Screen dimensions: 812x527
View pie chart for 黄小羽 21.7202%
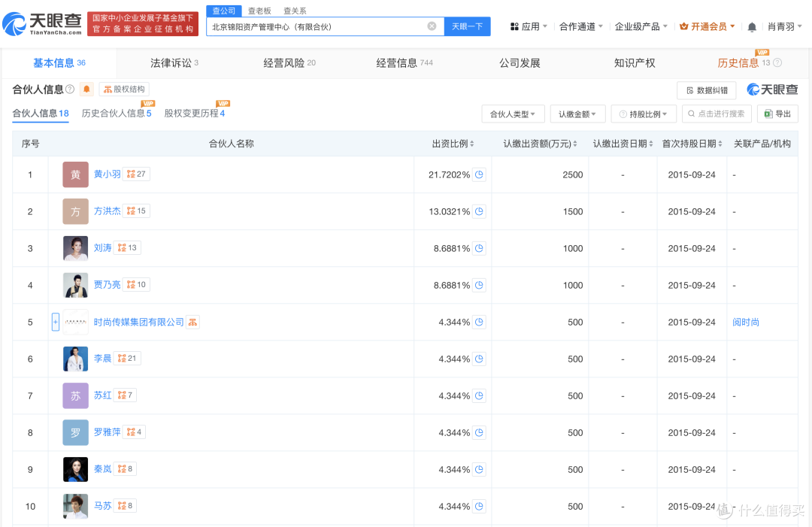pyautogui.click(x=479, y=174)
